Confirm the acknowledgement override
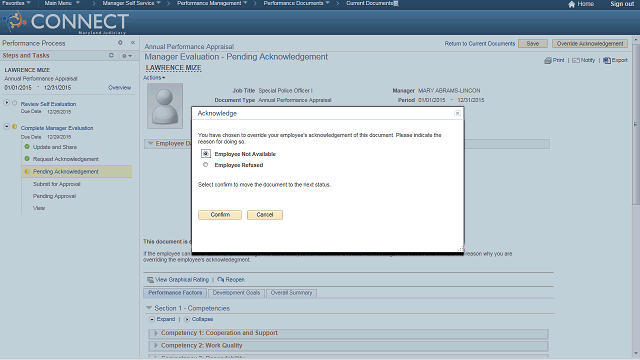The width and height of the screenshot is (640, 360). (x=220, y=215)
